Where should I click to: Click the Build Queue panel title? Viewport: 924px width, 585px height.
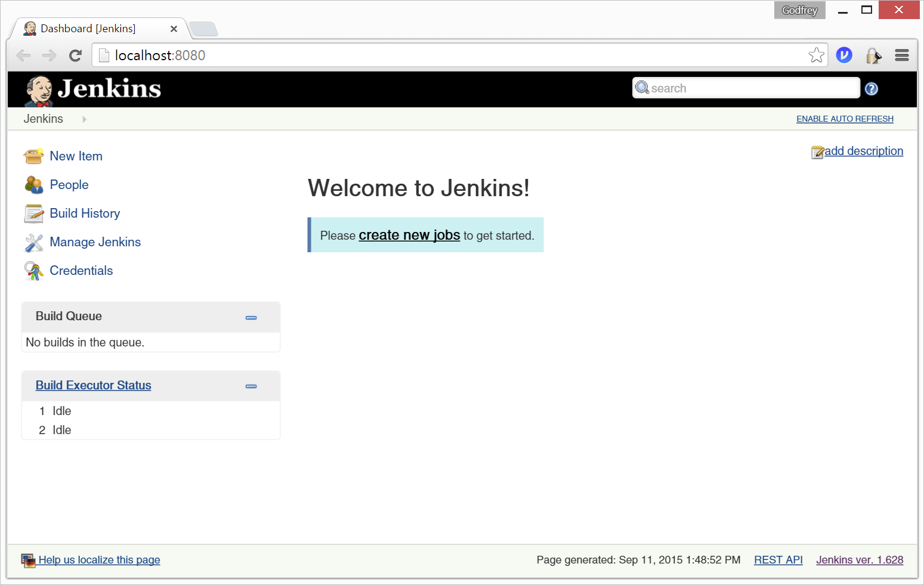click(x=69, y=316)
